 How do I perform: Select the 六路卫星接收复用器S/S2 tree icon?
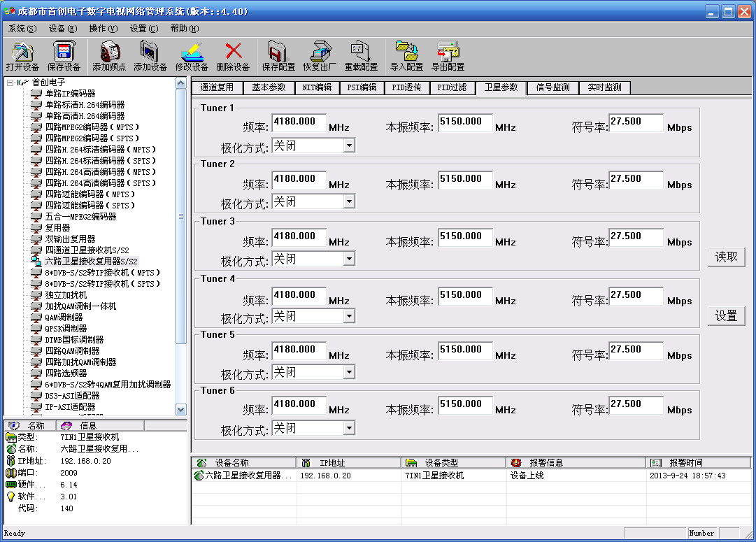coord(36,261)
